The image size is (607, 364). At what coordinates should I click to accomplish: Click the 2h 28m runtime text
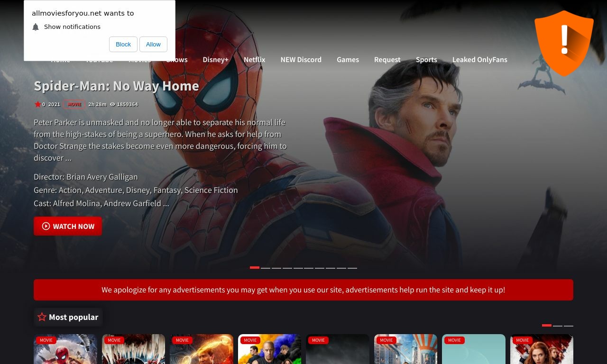[x=97, y=104]
